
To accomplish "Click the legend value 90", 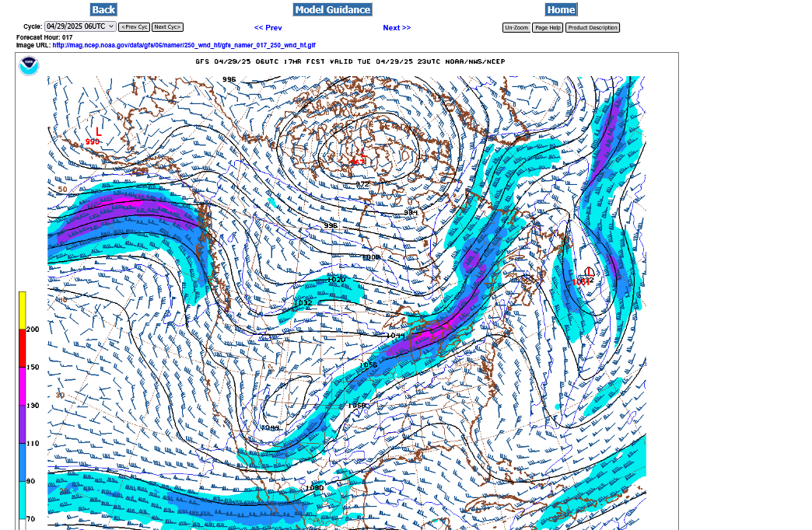I will click(30, 481).
